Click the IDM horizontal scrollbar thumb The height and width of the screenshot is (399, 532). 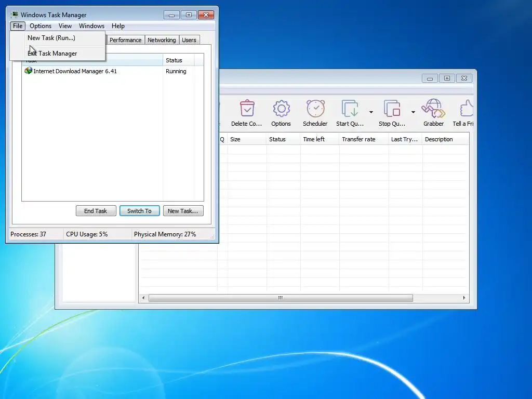(281, 298)
